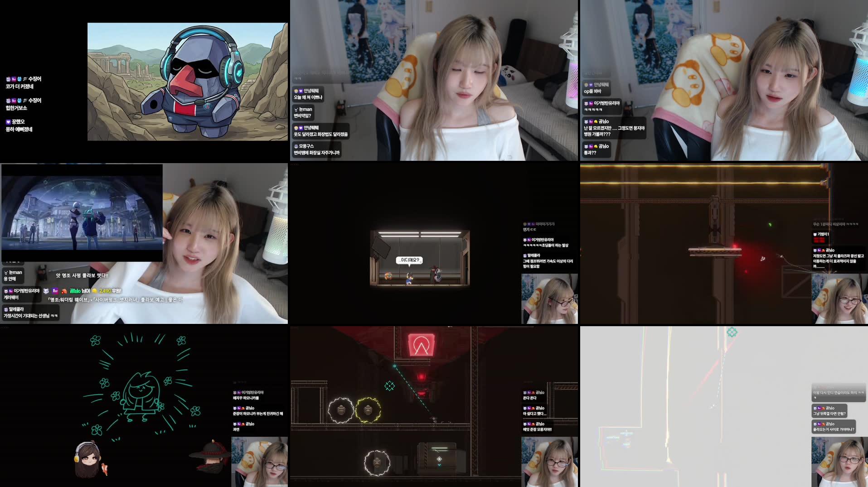Click webcam overlay in the laser beam game frame
868x487 pixels.
point(839,299)
